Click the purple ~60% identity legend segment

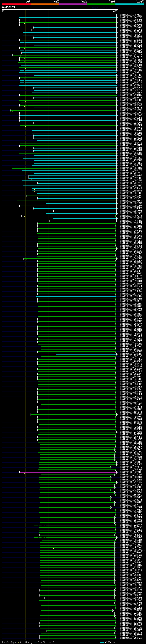point(73,4)
